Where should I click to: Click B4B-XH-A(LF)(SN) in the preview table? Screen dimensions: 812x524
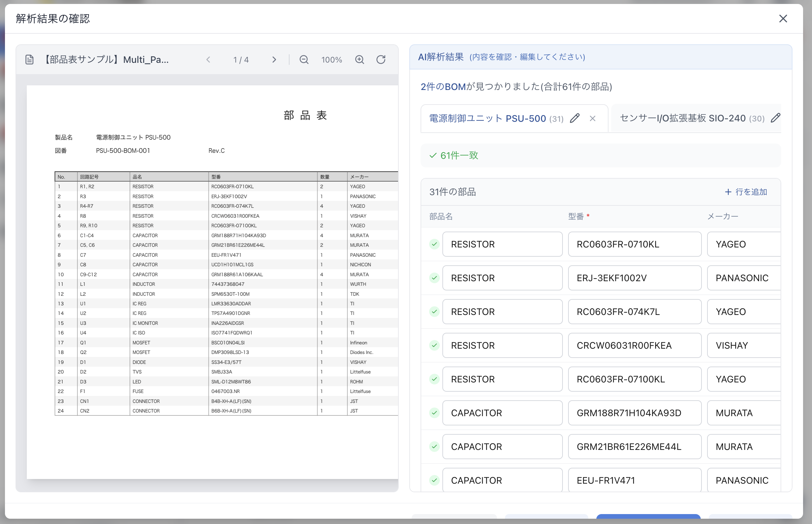[x=231, y=401]
